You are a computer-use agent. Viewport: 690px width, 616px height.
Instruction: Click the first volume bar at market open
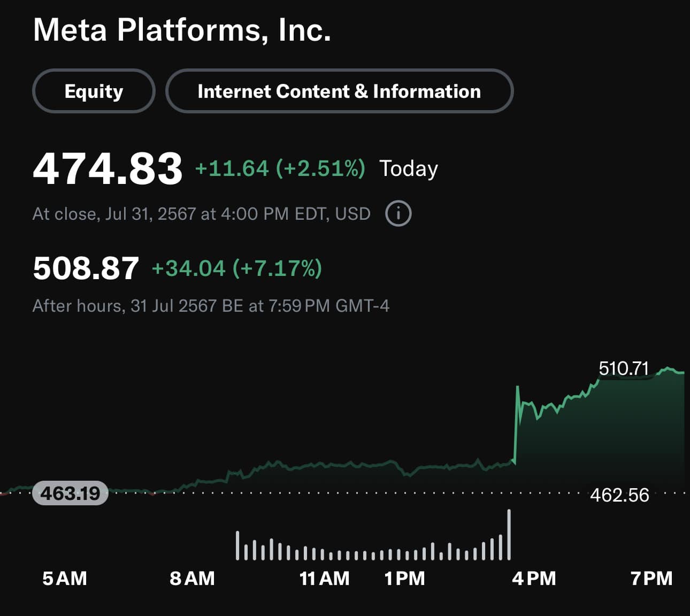(x=237, y=545)
